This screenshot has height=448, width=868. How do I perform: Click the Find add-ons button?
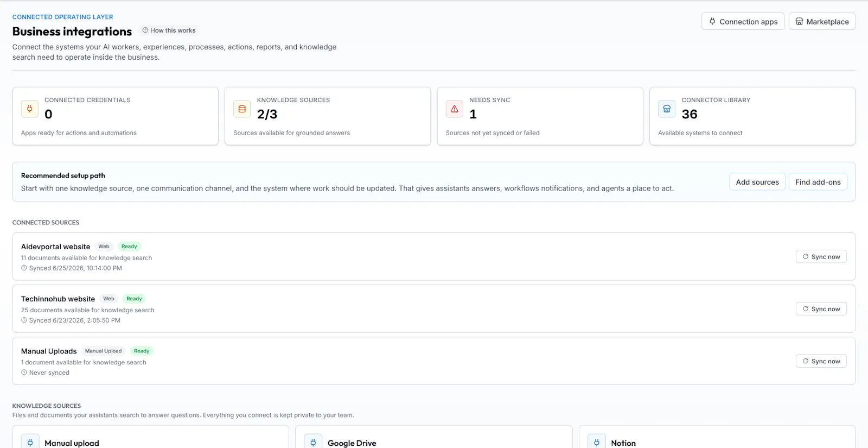(x=818, y=182)
